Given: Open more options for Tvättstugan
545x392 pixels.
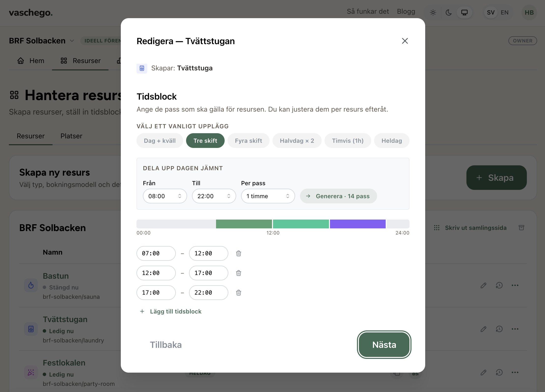Looking at the screenshot, I should point(515,329).
